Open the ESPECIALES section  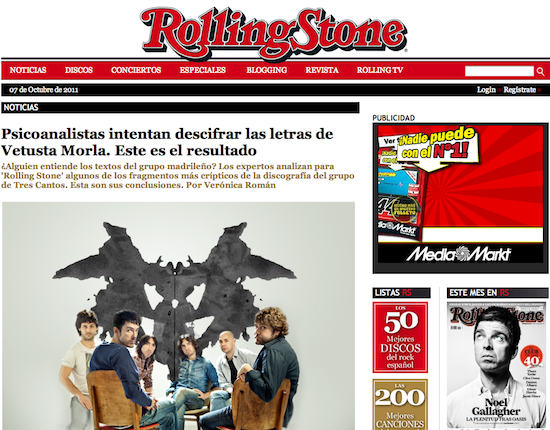click(x=203, y=70)
